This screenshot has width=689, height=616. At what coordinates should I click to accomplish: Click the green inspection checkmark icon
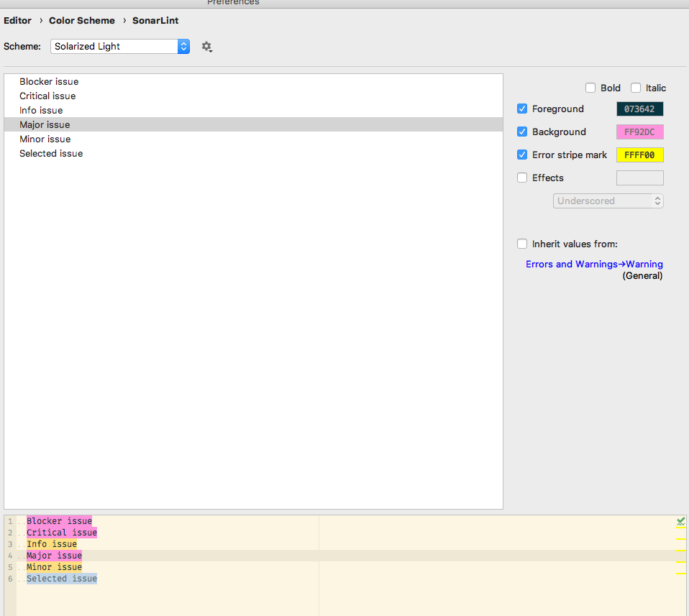click(x=680, y=522)
